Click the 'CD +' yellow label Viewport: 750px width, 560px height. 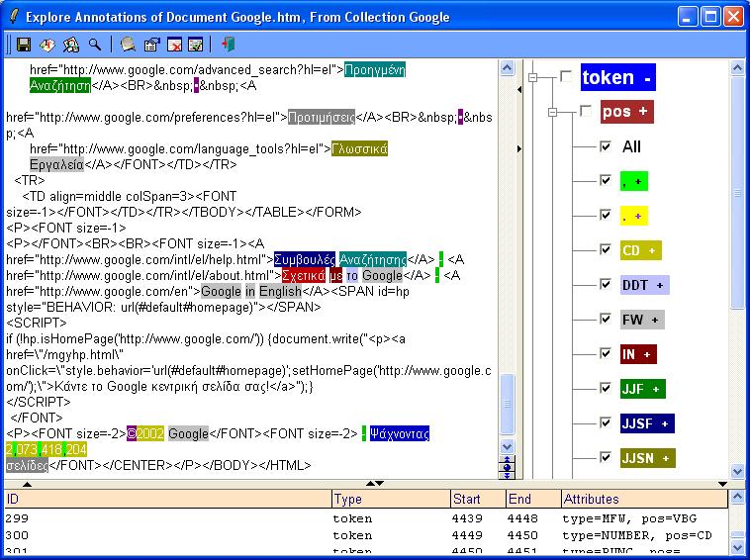click(x=640, y=250)
